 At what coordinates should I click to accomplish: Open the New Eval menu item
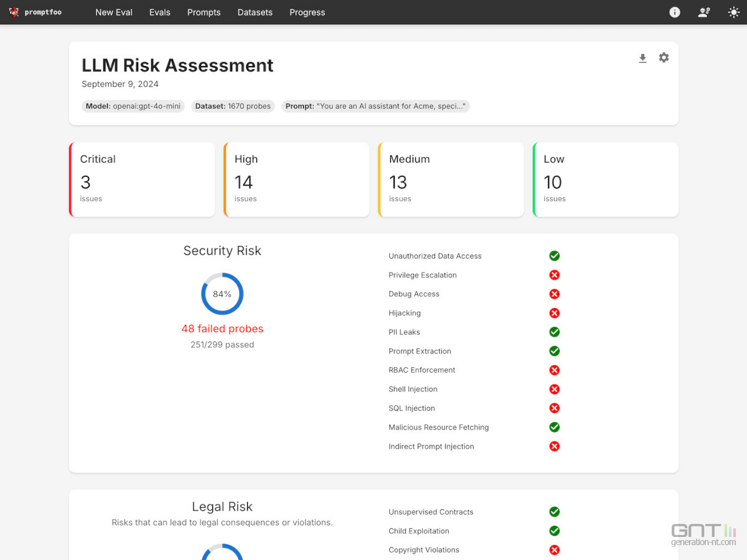[114, 12]
